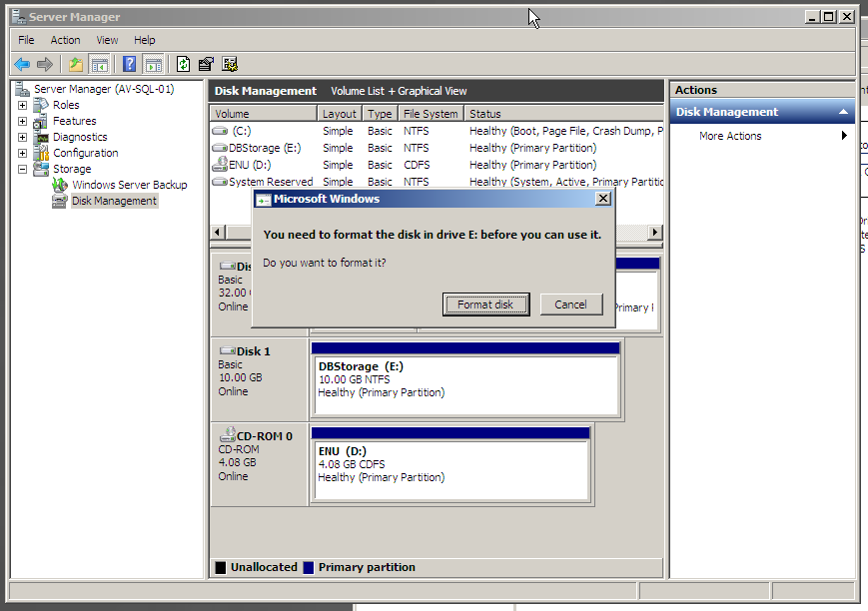Click the gray Forward arrow in the toolbar
The width and height of the screenshot is (868, 611).
tap(44, 65)
